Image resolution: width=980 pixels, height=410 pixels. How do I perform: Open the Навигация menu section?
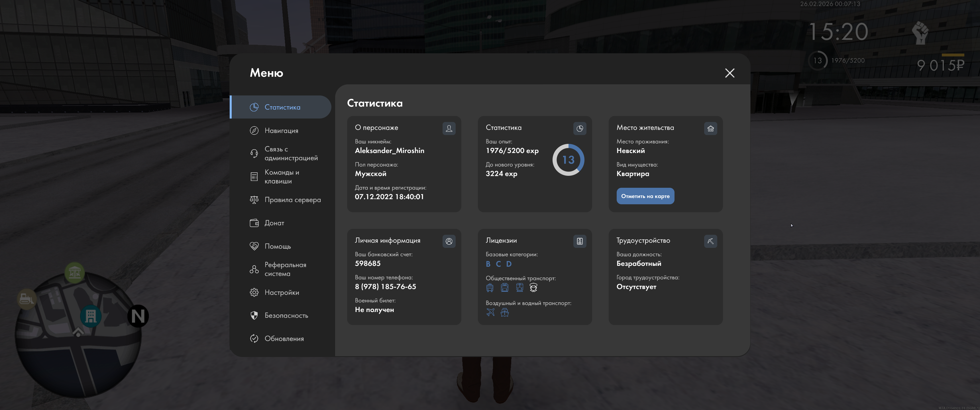(x=281, y=130)
